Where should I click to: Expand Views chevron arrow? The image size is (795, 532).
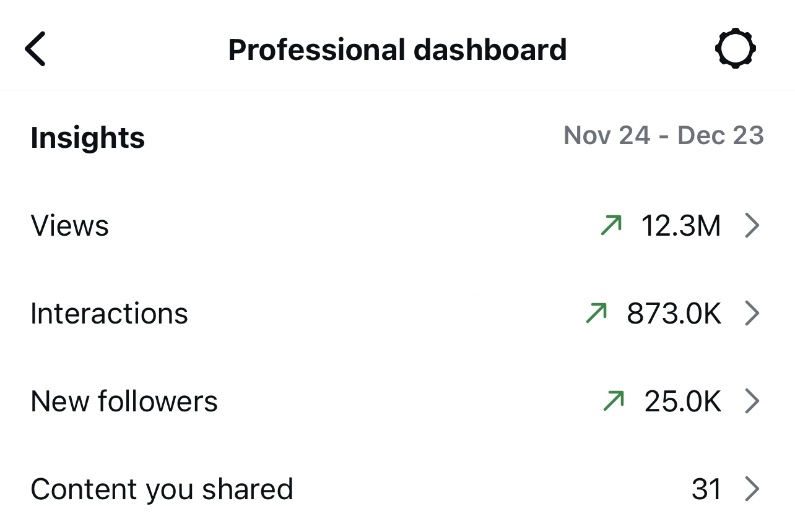coord(752,226)
